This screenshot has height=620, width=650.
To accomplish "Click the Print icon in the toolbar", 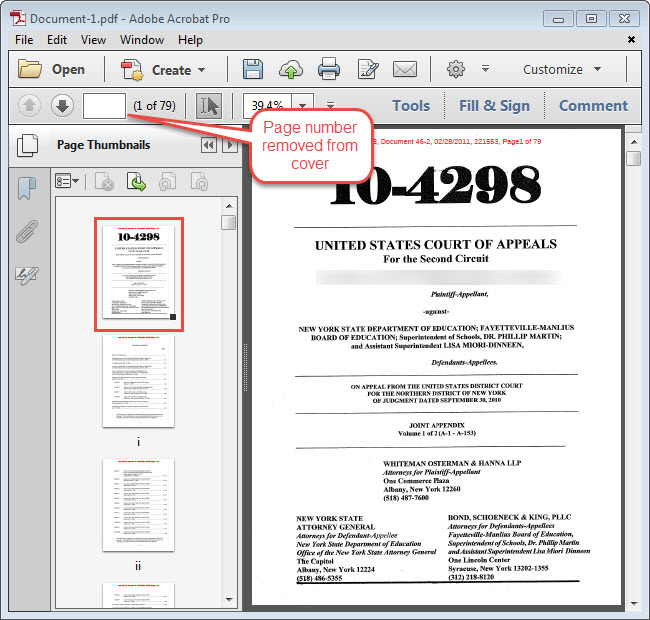I will 329,70.
